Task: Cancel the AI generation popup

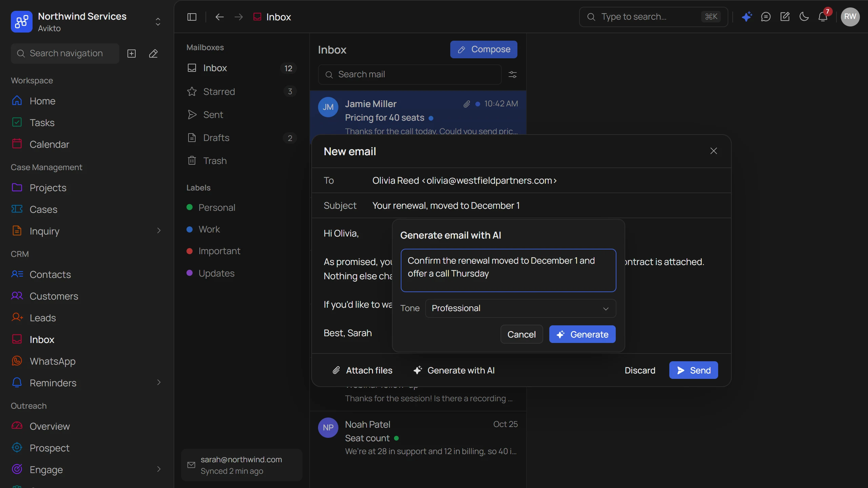Action: [x=521, y=334]
